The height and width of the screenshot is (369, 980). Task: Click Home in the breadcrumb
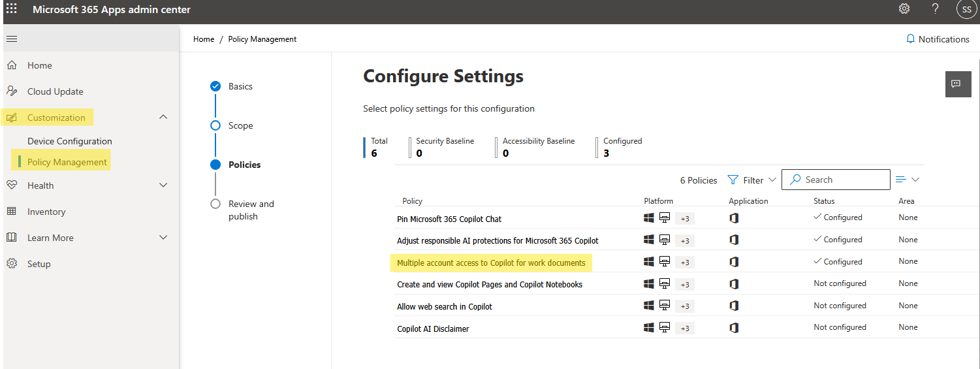[x=204, y=39]
